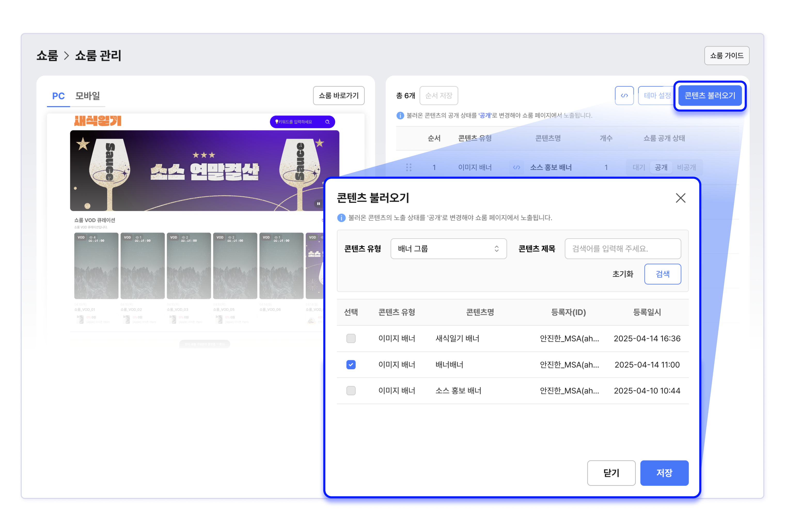Click the code icon beside 소스 홍보 배너
Viewport: 785px width, 532px height.
click(516, 167)
